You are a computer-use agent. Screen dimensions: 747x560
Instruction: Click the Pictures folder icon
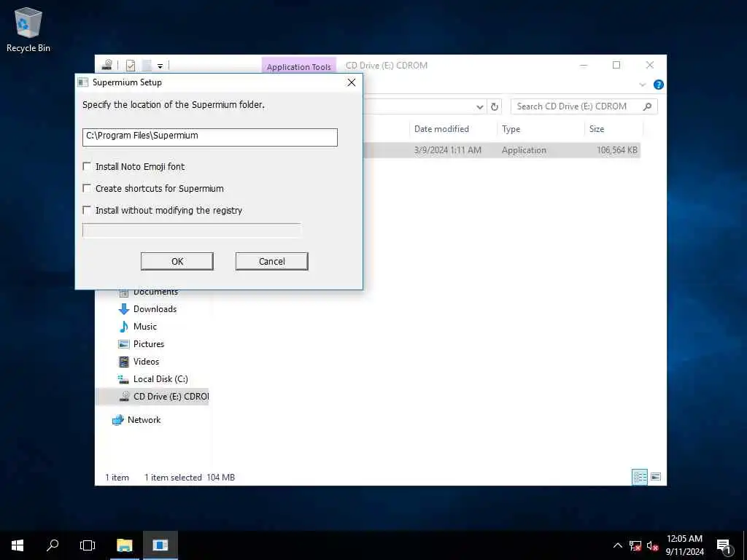123,344
